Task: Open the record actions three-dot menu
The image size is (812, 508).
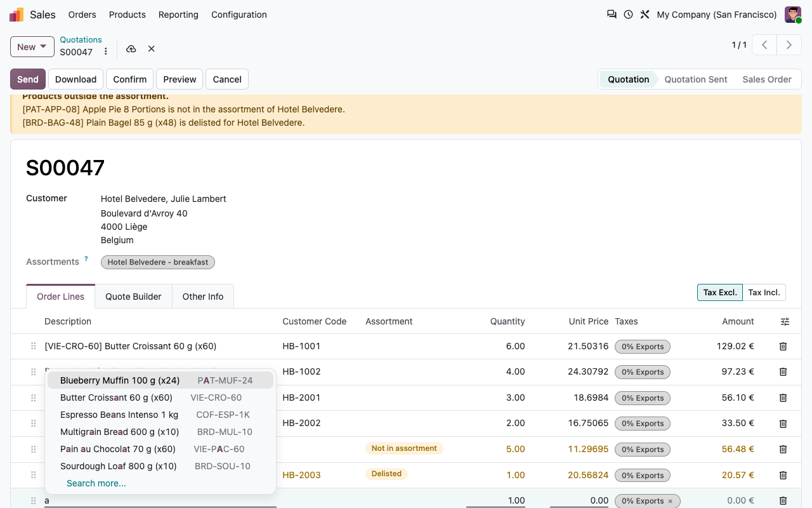Action: [106, 52]
